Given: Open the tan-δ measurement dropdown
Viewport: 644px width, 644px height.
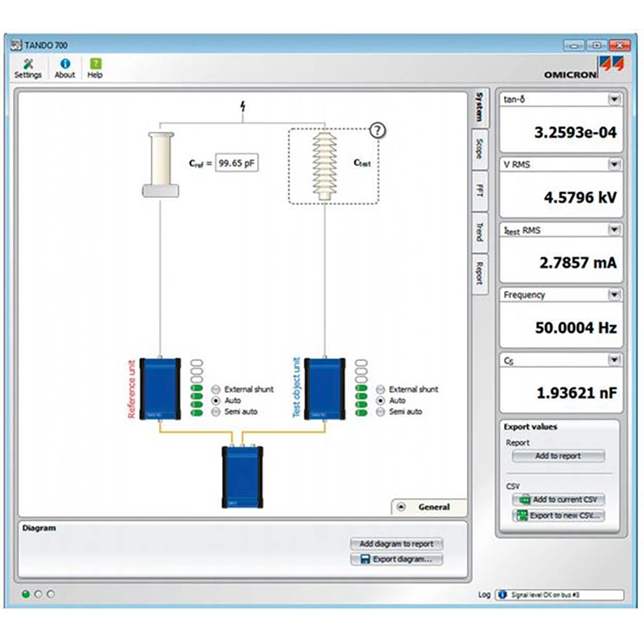Looking at the screenshot, I should pos(614,100).
